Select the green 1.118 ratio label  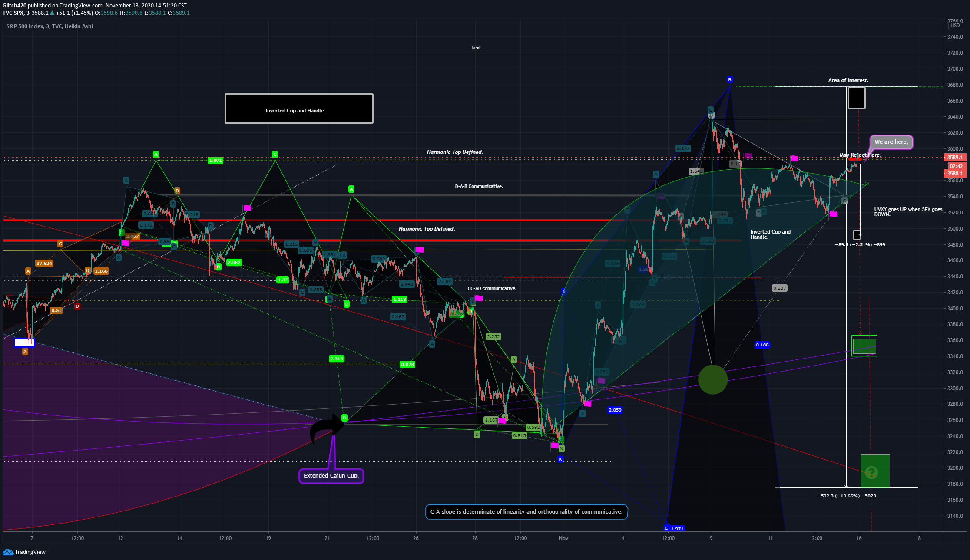[x=399, y=299]
